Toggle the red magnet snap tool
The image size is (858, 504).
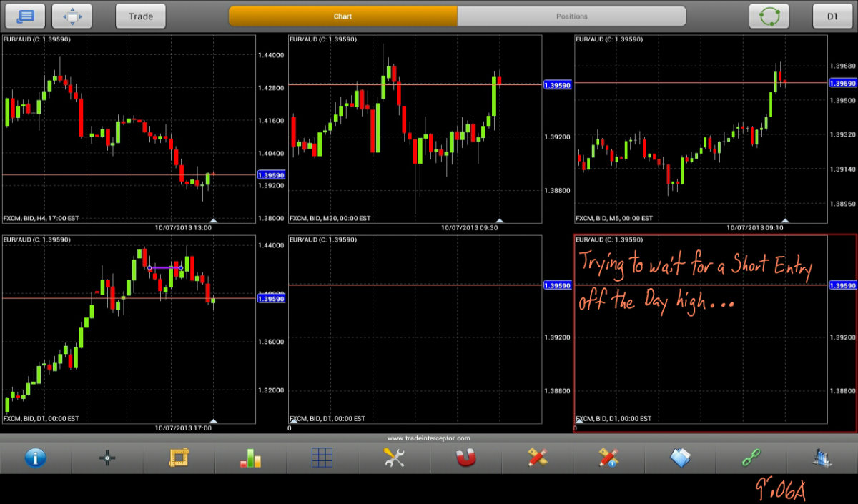[465, 458]
